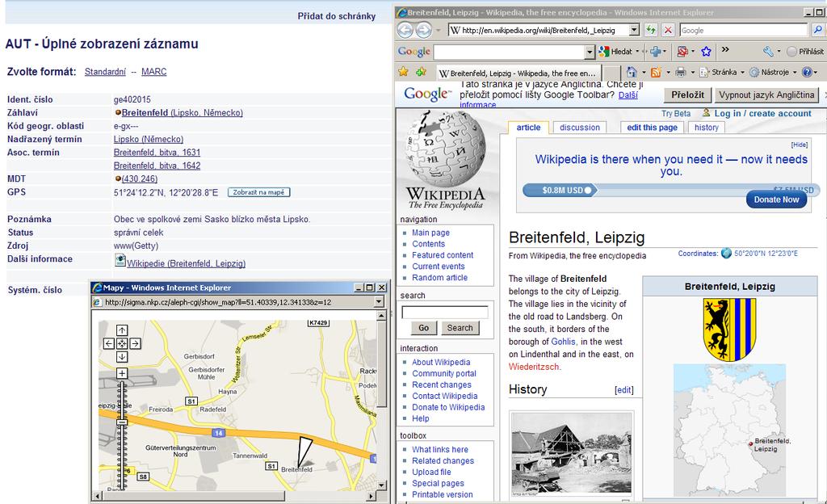Click Google Toolbar bookmarks blue star
Image resolution: width=827 pixels, height=504 pixels.
point(706,51)
